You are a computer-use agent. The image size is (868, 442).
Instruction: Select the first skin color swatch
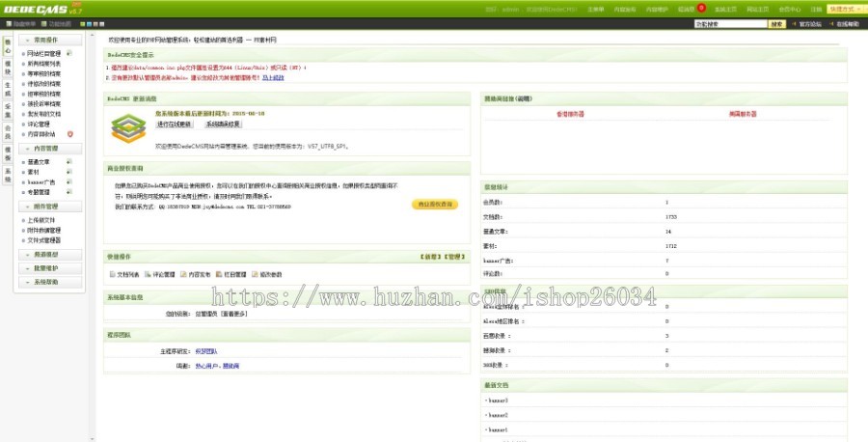click(83, 23)
